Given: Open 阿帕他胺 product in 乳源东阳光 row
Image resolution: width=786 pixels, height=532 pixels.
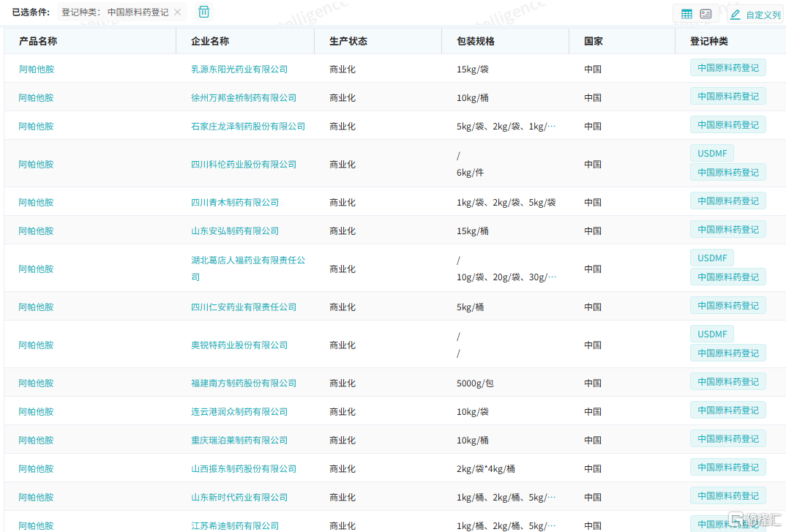Looking at the screenshot, I should coord(36,70).
